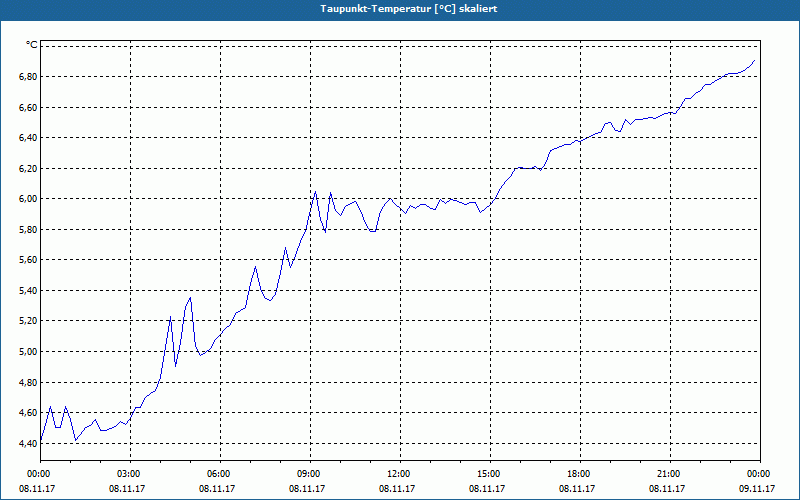Click the 00:00 label above 09.11.17
Screen dimensions: 800x500
point(760,474)
